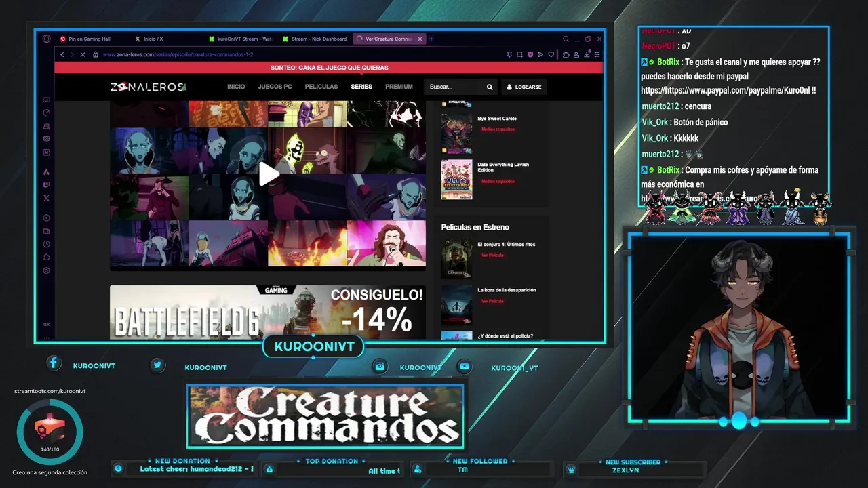
Task: Open Bye Sweet Carole game link
Action: coord(497,119)
